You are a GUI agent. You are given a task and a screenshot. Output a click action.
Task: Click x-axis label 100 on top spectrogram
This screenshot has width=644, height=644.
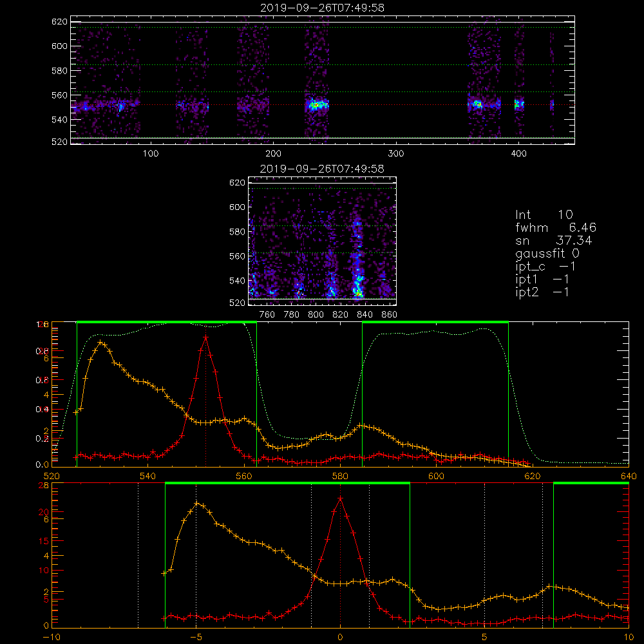tap(151, 154)
